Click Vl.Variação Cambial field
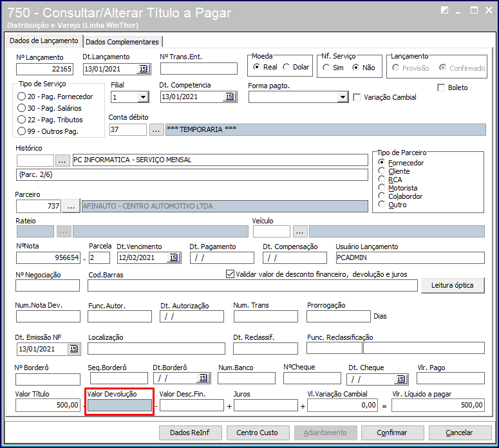 coord(343,405)
